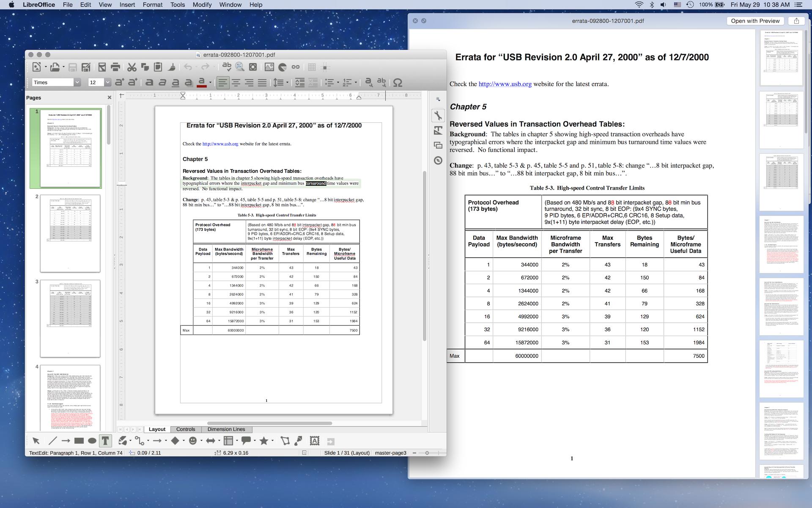Click the Insert Hyperlink chain icon
Image resolution: width=812 pixels, height=508 pixels.
296,67
